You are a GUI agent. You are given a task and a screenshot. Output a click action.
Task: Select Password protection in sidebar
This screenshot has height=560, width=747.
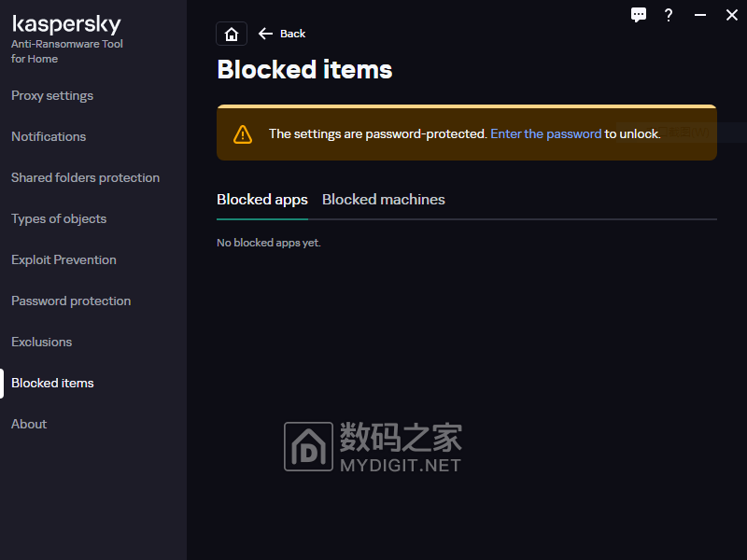[71, 301]
